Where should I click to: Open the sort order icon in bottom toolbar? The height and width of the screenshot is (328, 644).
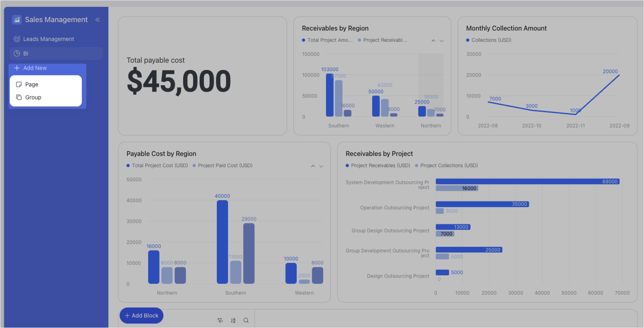click(233, 320)
